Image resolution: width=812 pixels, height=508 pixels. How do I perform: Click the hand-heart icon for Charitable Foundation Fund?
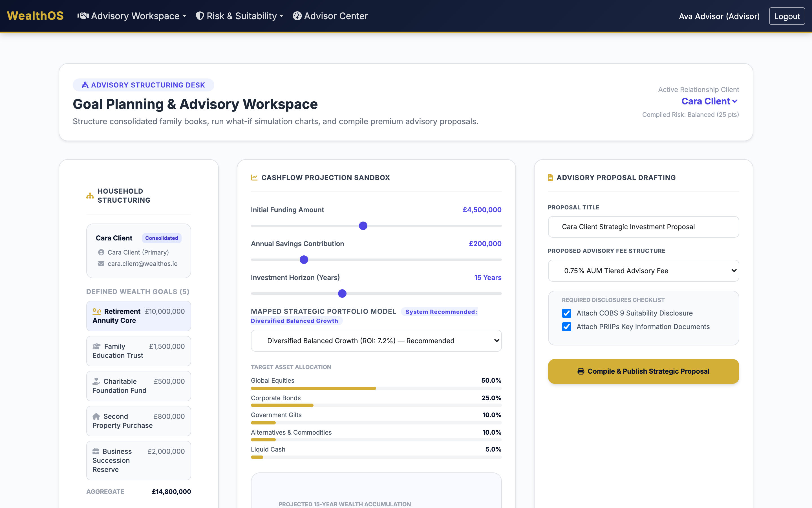coord(96,381)
